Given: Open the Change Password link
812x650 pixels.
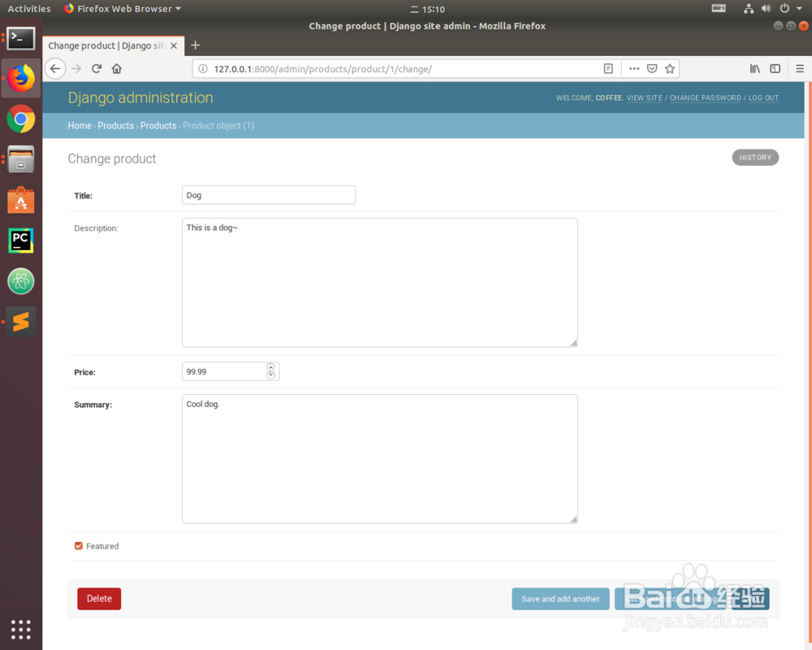Looking at the screenshot, I should pyautogui.click(x=706, y=98).
